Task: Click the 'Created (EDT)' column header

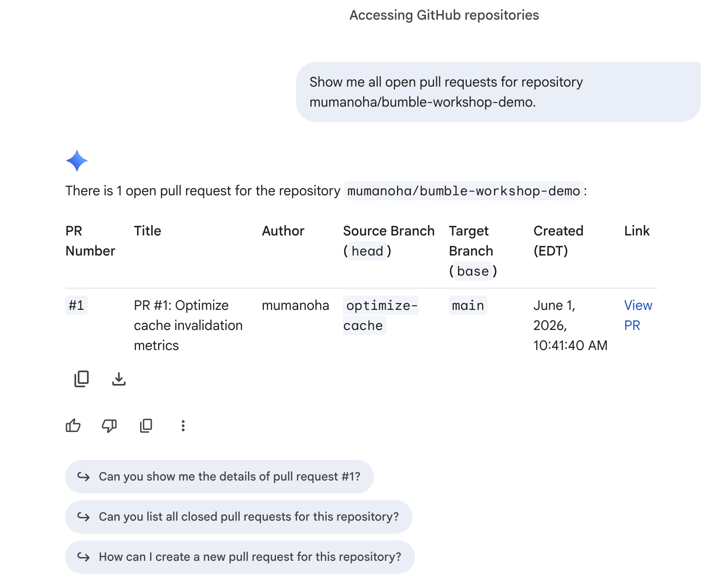Action: tap(558, 241)
